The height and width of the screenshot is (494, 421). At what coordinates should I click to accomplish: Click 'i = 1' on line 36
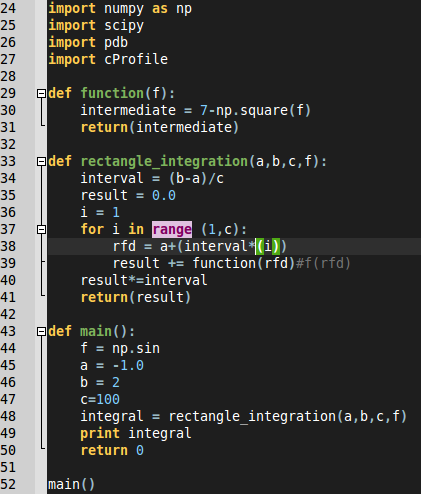coord(100,212)
